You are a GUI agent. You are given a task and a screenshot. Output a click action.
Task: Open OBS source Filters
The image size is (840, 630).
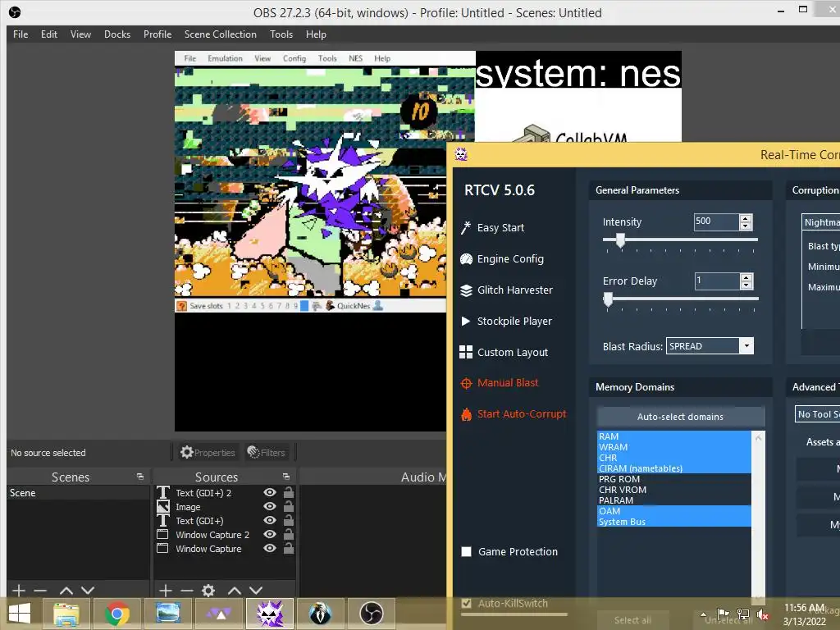[x=267, y=453]
